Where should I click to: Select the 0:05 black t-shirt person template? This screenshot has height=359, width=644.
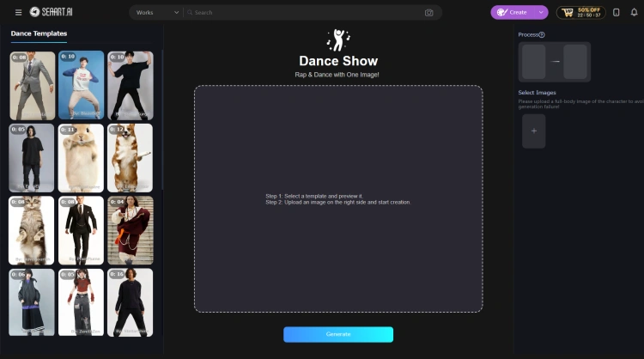32,158
